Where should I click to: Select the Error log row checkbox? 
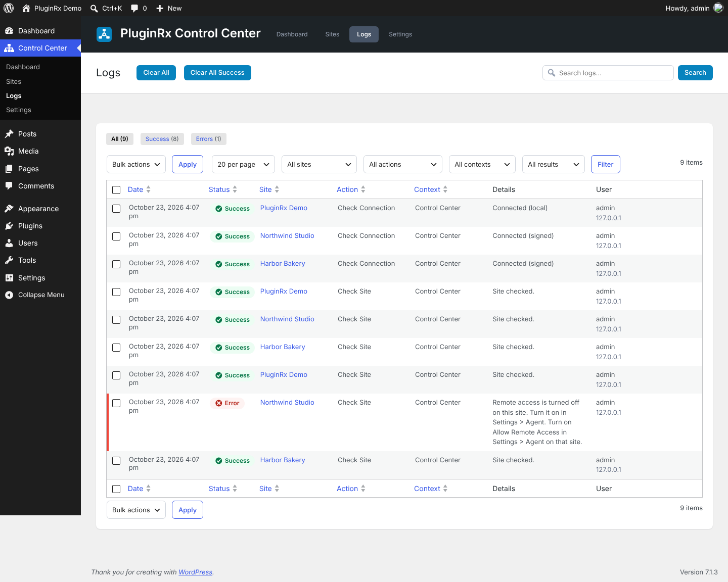[116, 403]
